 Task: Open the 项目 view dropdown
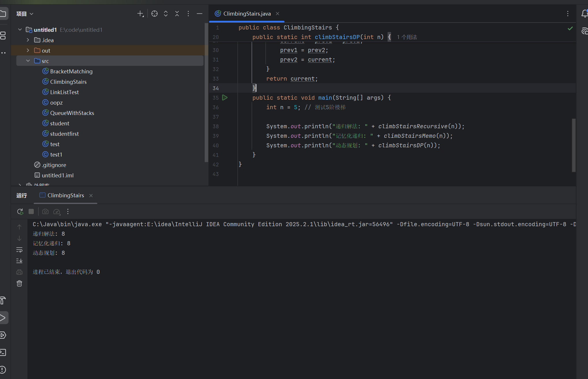tap(25, 14)
